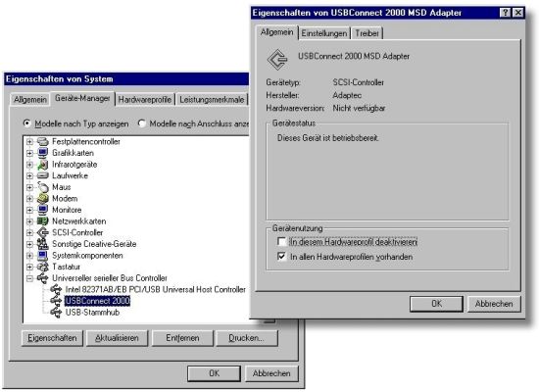This screenshot has width=539, height=392.
Task: Expand the Monitore node
Action: click(29, 210)
